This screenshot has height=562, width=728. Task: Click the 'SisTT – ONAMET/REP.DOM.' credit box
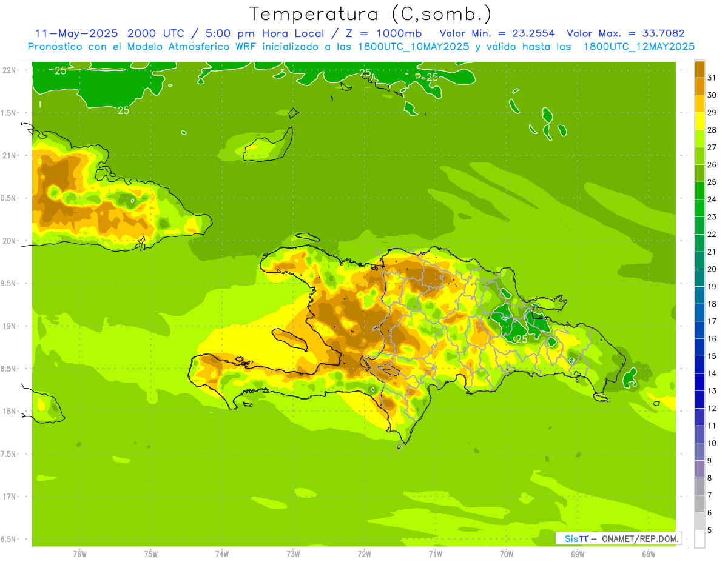point(619,538)
